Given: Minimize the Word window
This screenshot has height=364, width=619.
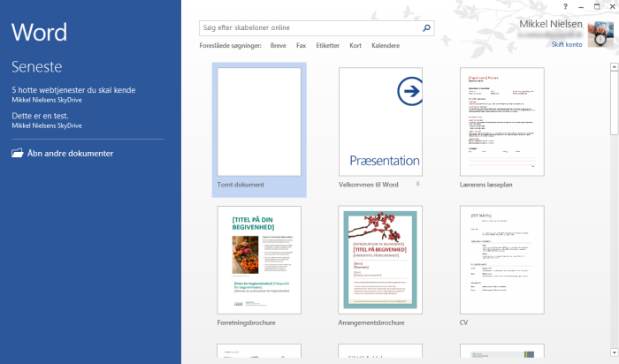Looking at the screenshot, I should (581, 7).
